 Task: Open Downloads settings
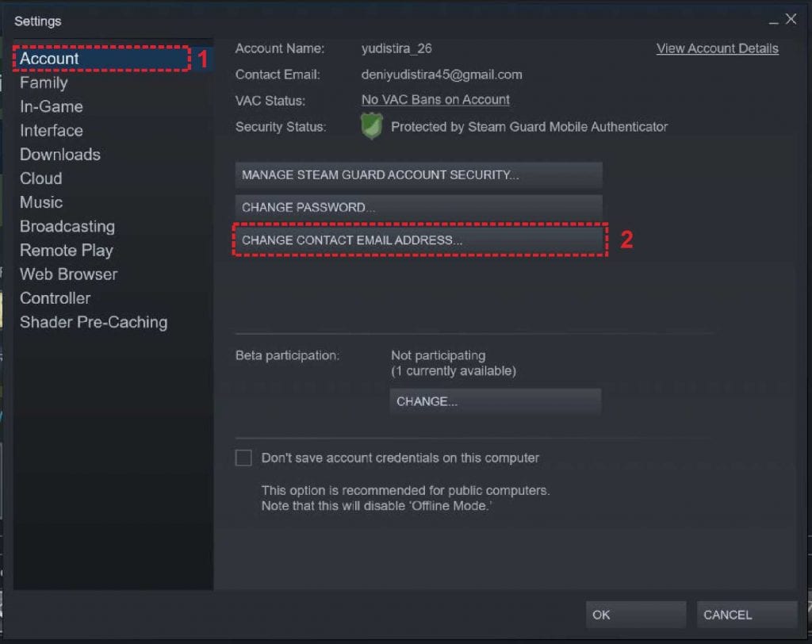click(59, 155)
